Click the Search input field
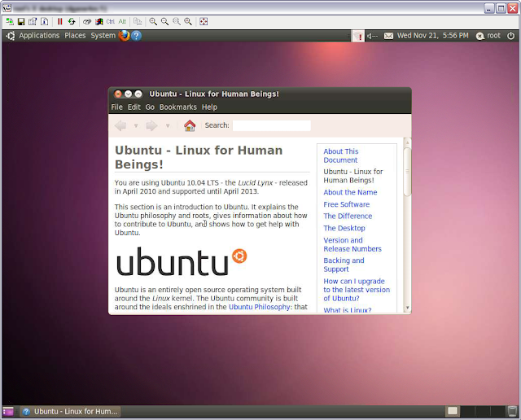 272,125
